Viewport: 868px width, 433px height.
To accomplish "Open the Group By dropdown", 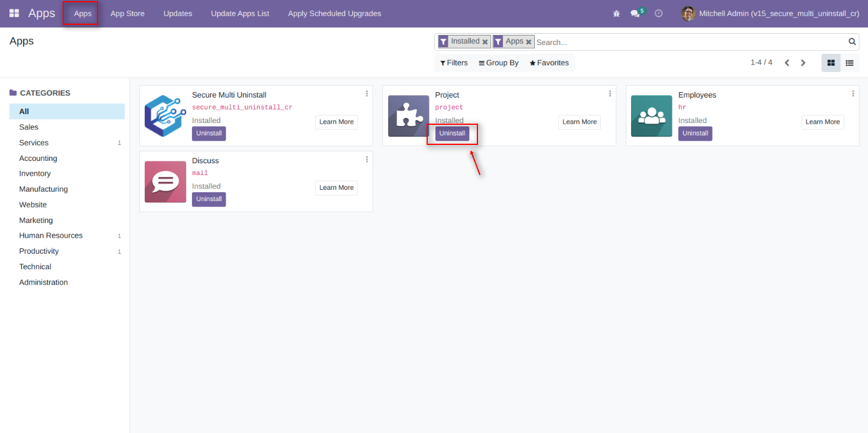I will [499, 63].
